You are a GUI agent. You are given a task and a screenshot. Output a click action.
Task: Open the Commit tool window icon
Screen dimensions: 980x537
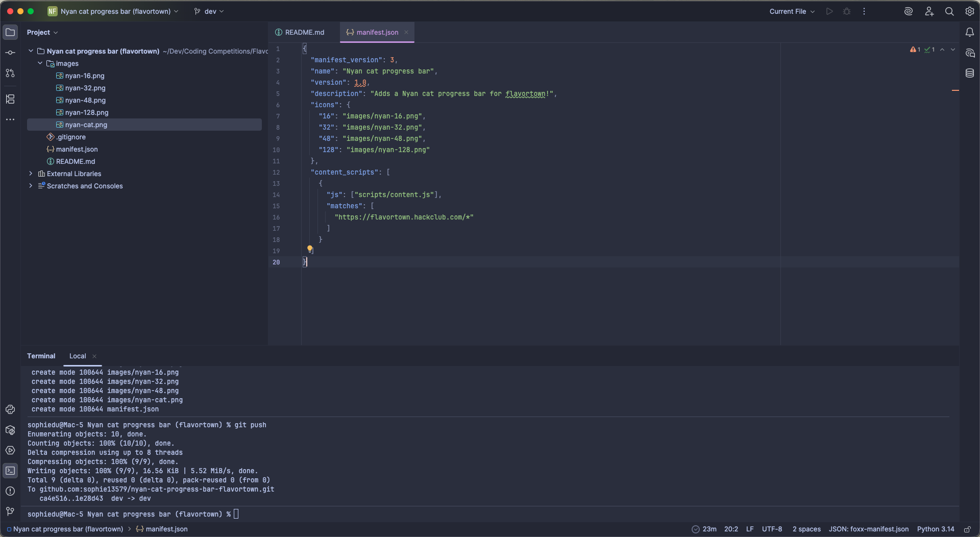tap(10, 53)
